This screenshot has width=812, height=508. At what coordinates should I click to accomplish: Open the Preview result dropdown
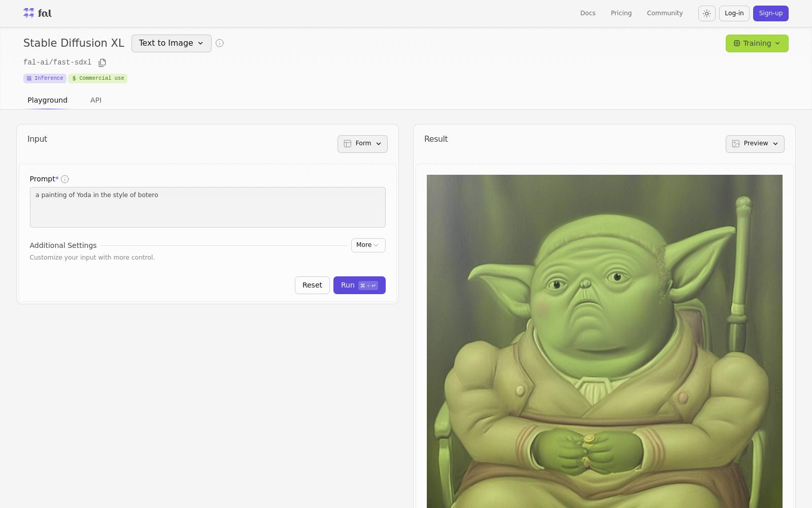click(x=755, y=144)
